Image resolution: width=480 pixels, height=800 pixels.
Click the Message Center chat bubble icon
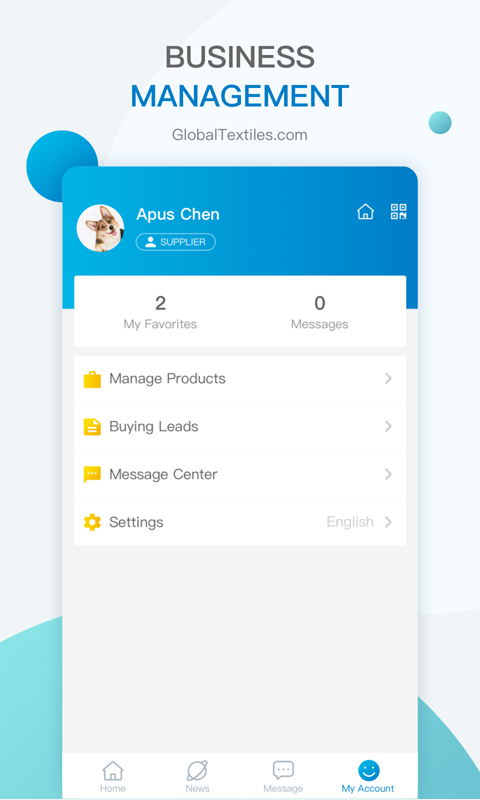pos(92,474)
